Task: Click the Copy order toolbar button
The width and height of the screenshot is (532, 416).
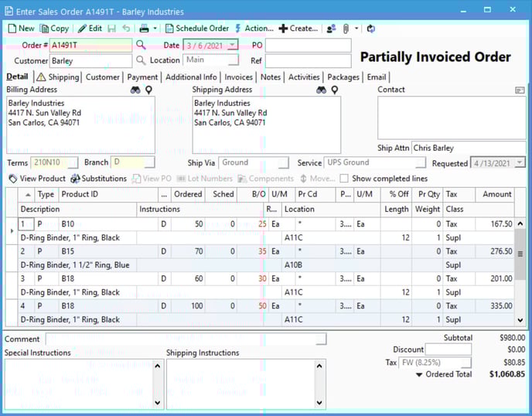Action: [x=54, y=29]
